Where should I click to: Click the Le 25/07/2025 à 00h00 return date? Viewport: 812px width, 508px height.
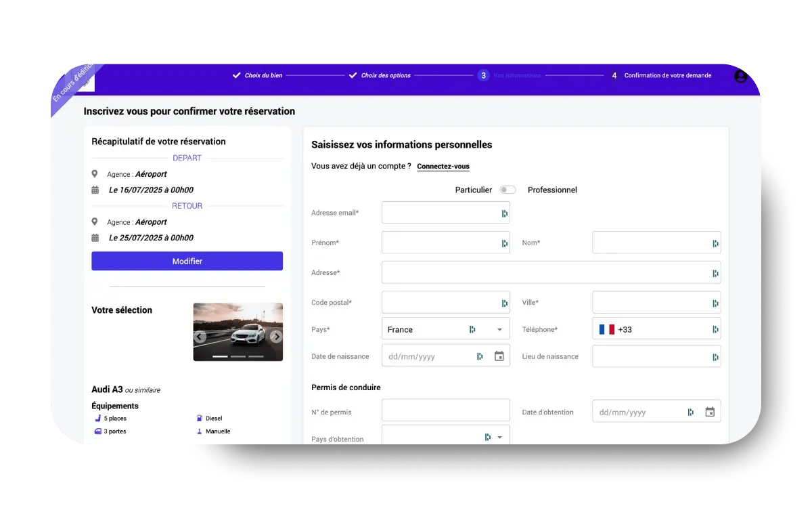tap(151, 238)
